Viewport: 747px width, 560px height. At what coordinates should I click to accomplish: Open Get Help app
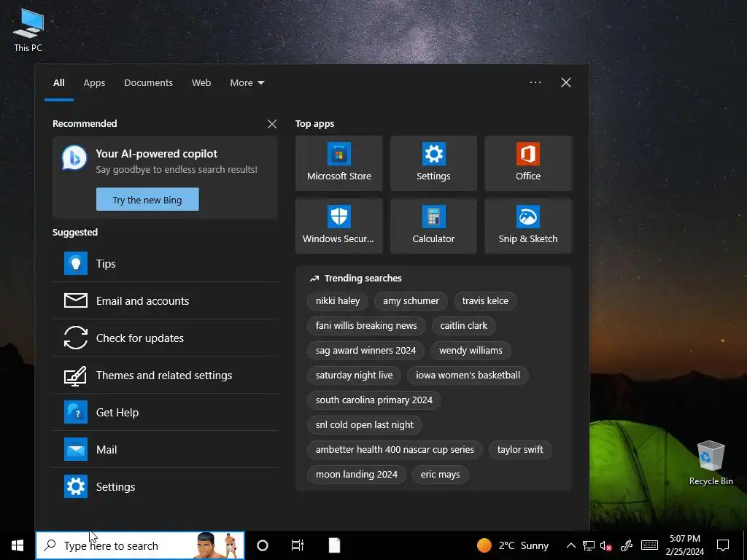166,413
